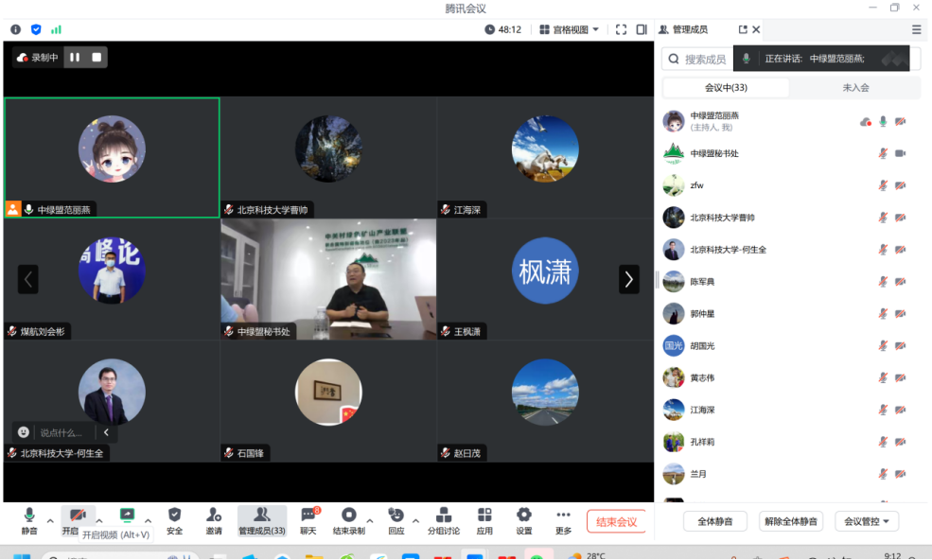
Task: Open 邀请 invite dialog
Action: click(x=214, y=521)
